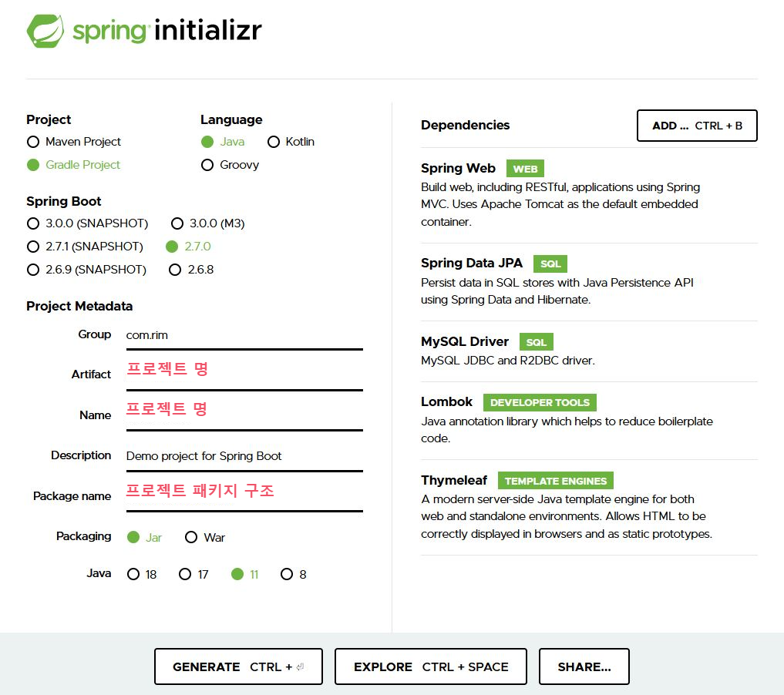This screenshot has width=784, height=695.
Task: Focus the Group input field
Action: click(244, 335)
